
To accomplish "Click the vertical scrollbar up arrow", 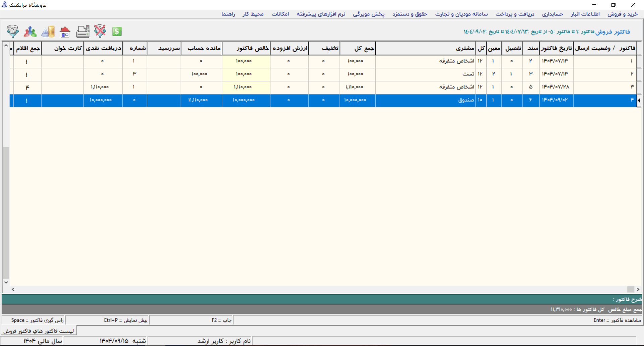I will (x=6, y=46).
